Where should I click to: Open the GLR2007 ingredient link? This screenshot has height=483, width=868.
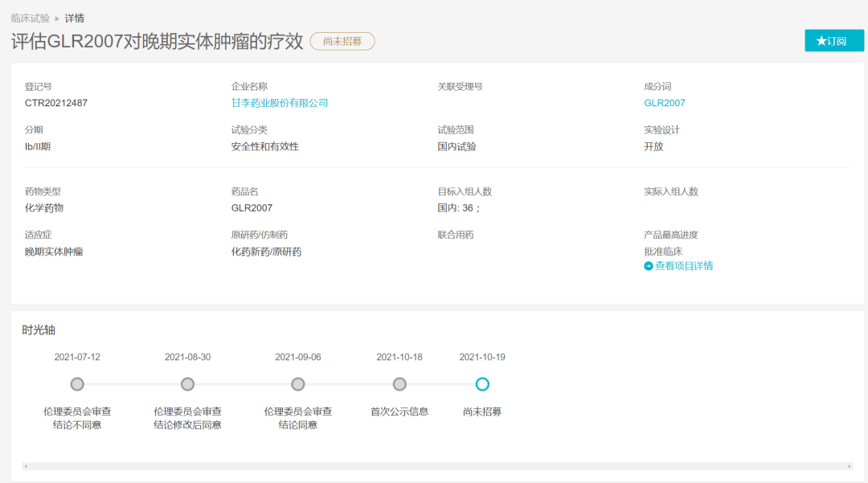pos(664,103)
